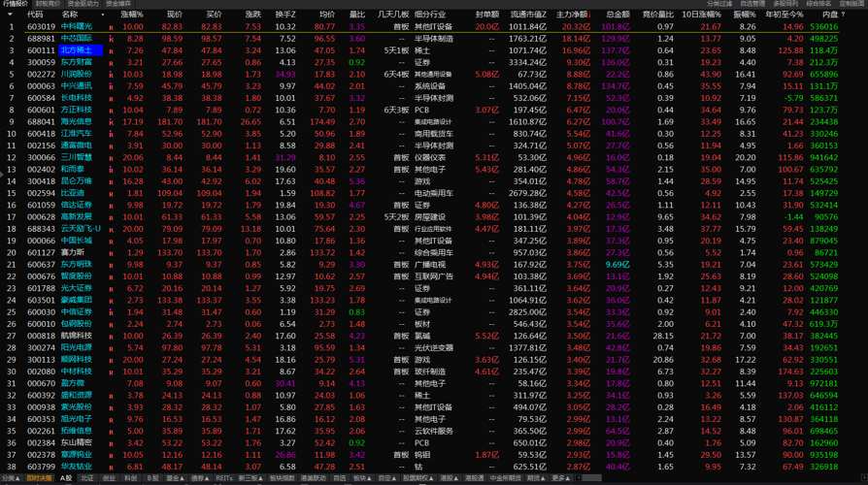The height and width of the screenshot is (485, 868).
Task: Click the R marker beside 赛力斯
Action: [x=112, y=253]
